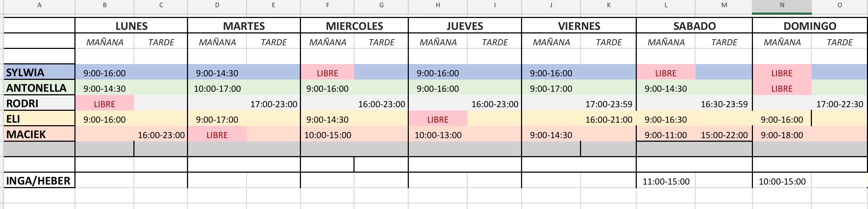
Task: Click the column G header
Action: [381, 5]
